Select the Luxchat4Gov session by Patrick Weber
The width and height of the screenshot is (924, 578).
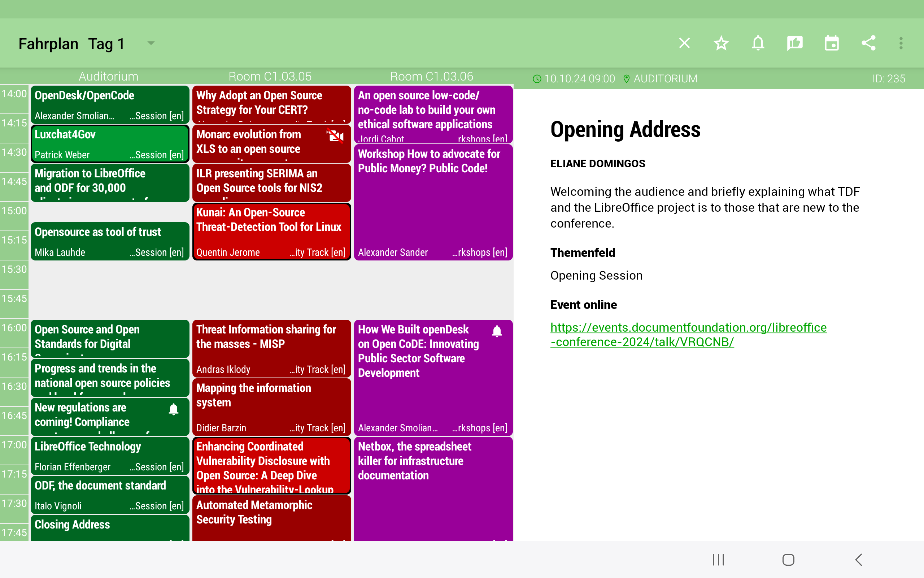pyautogui.click(x=110, y=144)
